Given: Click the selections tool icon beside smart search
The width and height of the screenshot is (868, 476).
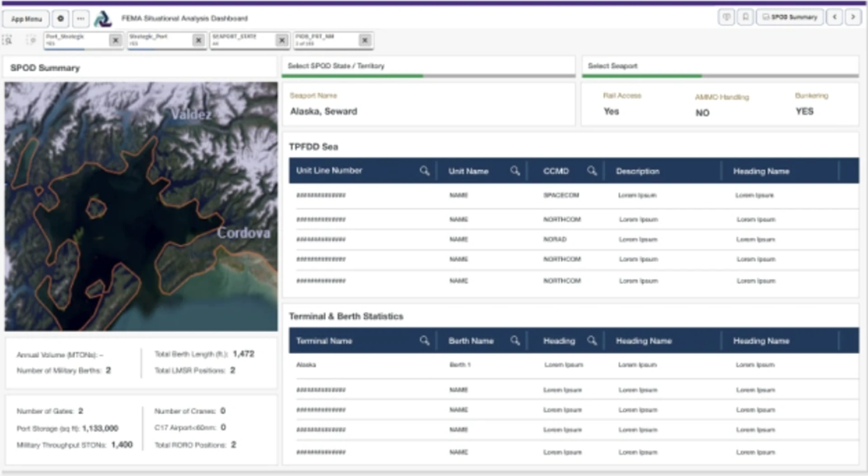Looking at the screenshot, I should [31, 40].
